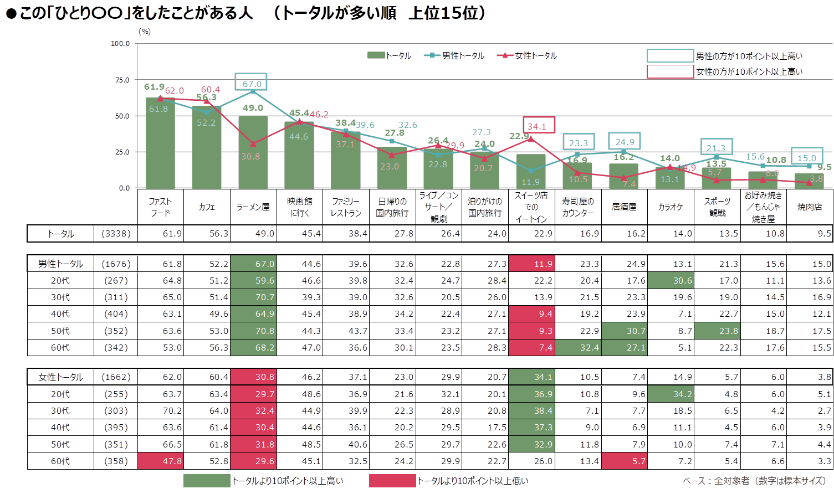Click the red 30.8 cell in 女性トータル row

click(x=253, y=377)
